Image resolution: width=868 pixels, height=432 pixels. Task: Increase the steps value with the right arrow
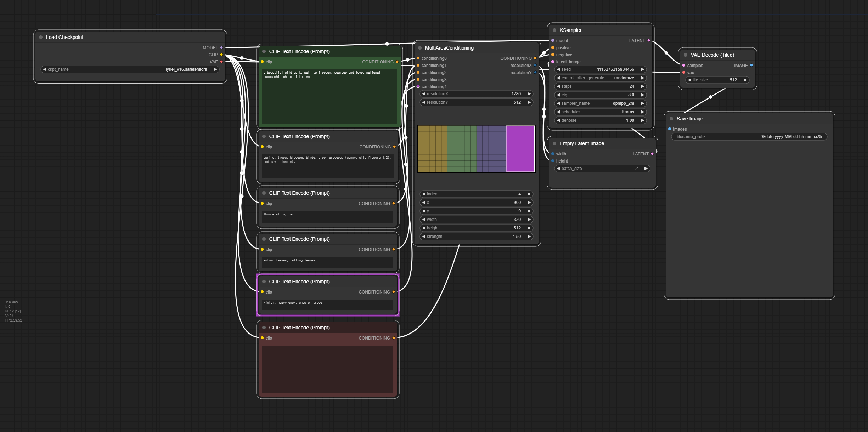[x=642, y=86]
